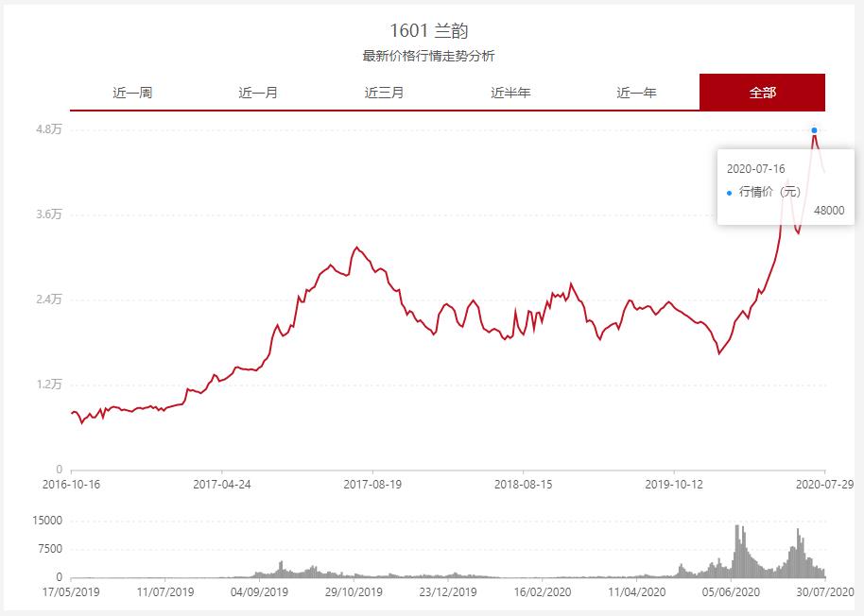The image size is (864, 616).
Task: Click the 4.8万 y-axis label
Action: 47,128
